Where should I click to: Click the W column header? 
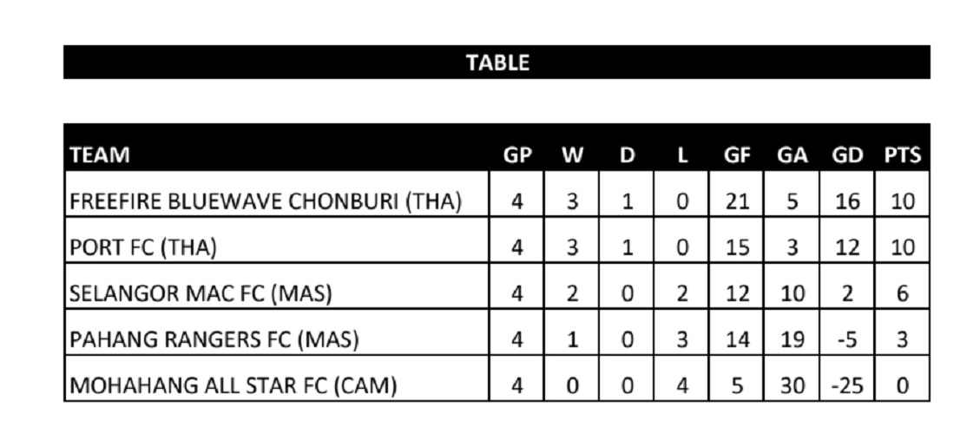coord(572,156)
